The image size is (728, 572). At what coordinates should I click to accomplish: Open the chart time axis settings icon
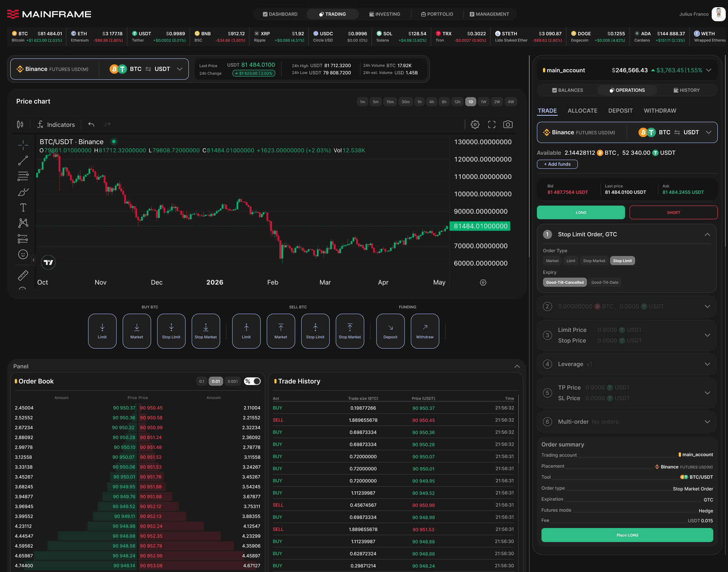[483, 283]
